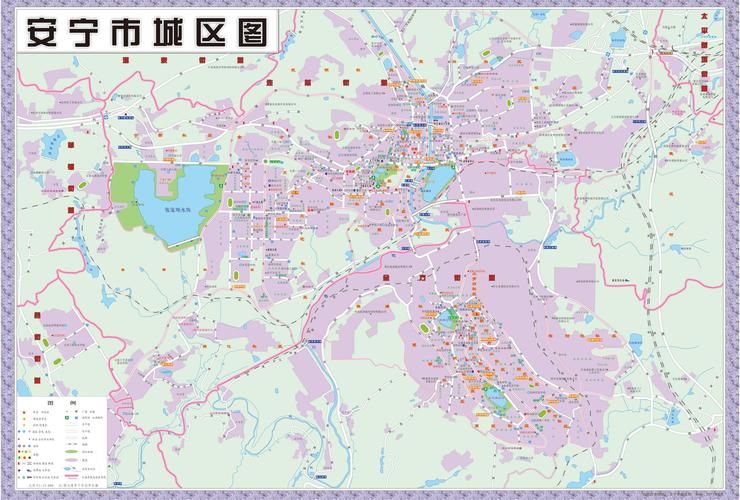Image resolution: width=740 pixels, height=500 pixels.
Task: Click the red 金 district label square
Action: pyautogui.click(x=385, y=278)
